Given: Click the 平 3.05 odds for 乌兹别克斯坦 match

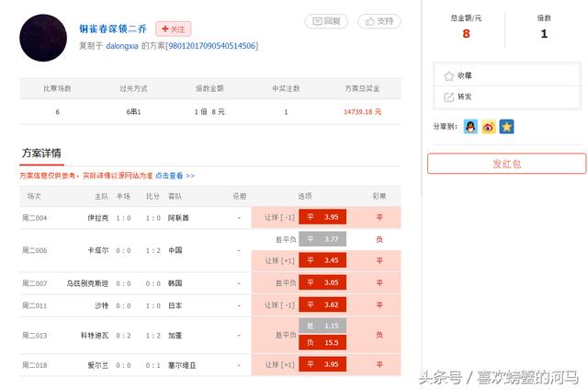Looking at the screenshot, I should point(322,282).
